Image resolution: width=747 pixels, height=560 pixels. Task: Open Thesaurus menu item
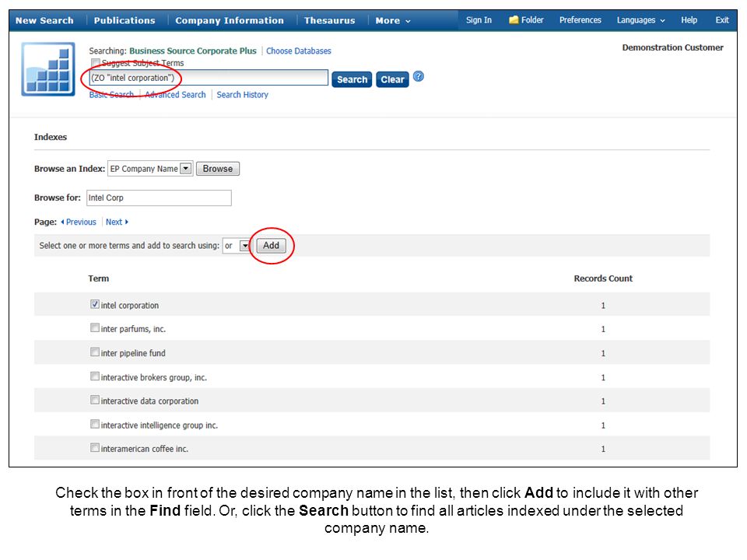pos(330,20)
